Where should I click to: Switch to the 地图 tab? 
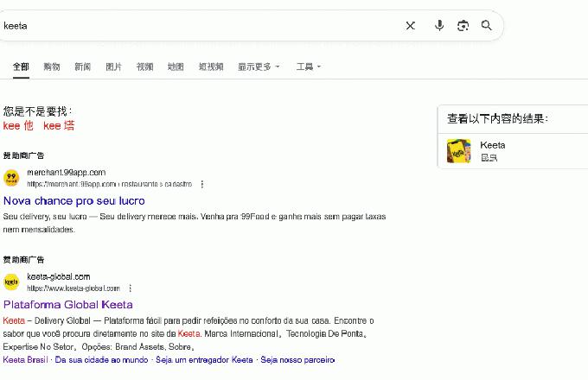[176, 66]
